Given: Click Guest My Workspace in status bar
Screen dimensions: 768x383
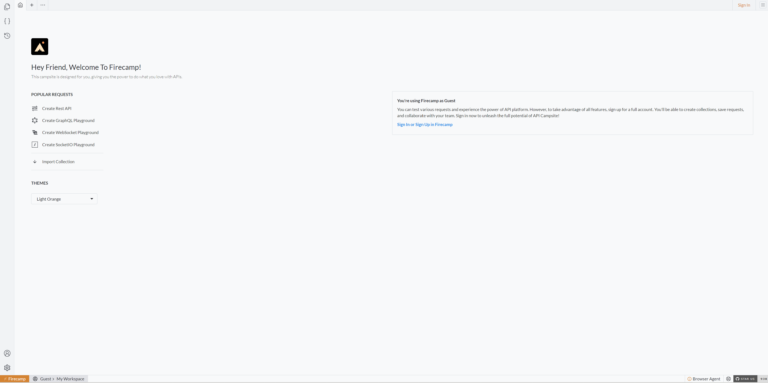Looking at the screenshot, I should [x=59, y=379].
